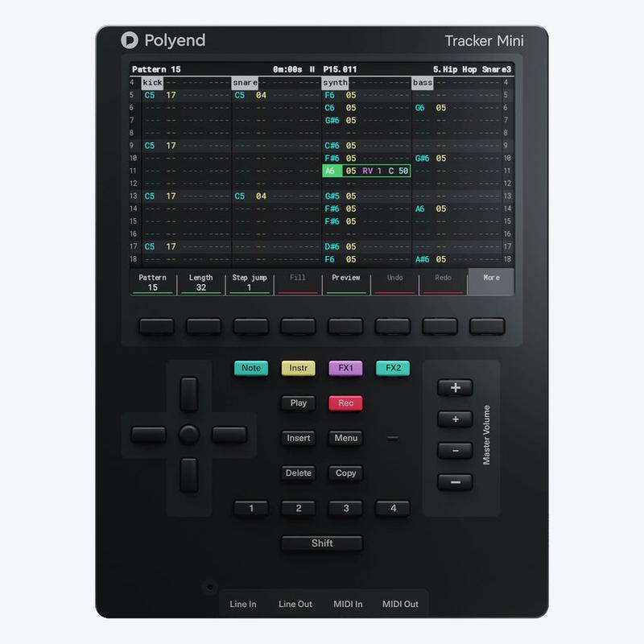Click the large minus volume button
The height and width of the screenshot is (644, 644).
tap(455, 482)
